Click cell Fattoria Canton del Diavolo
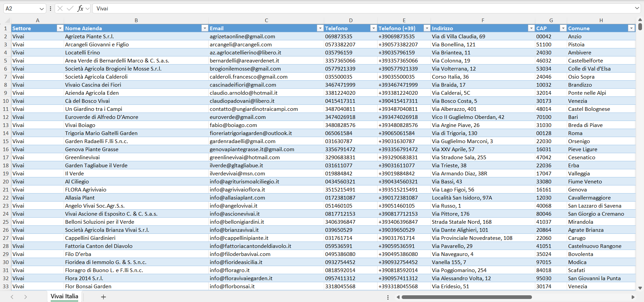644x302 pixels. (136, 246)
